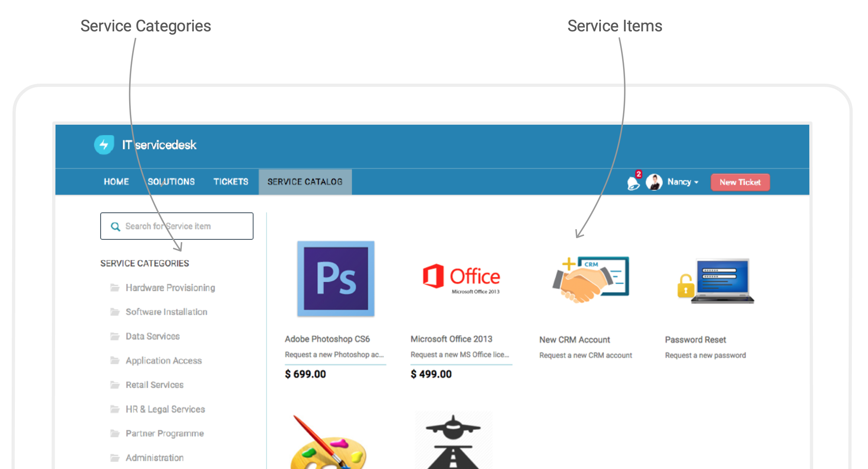The image size is (868, 469).
Task: Select Application Access category
Action: (x=164, y=361)
